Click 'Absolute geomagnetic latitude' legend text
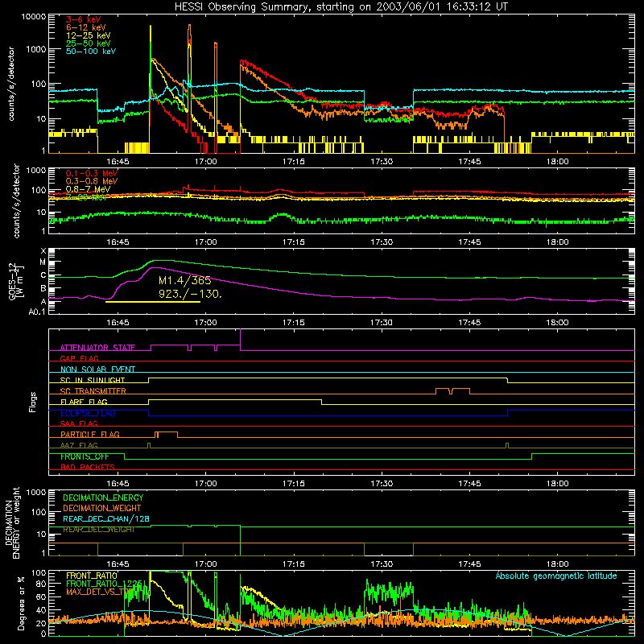The height and width of the screenshot is (644, 644). (x=556, y=576)
